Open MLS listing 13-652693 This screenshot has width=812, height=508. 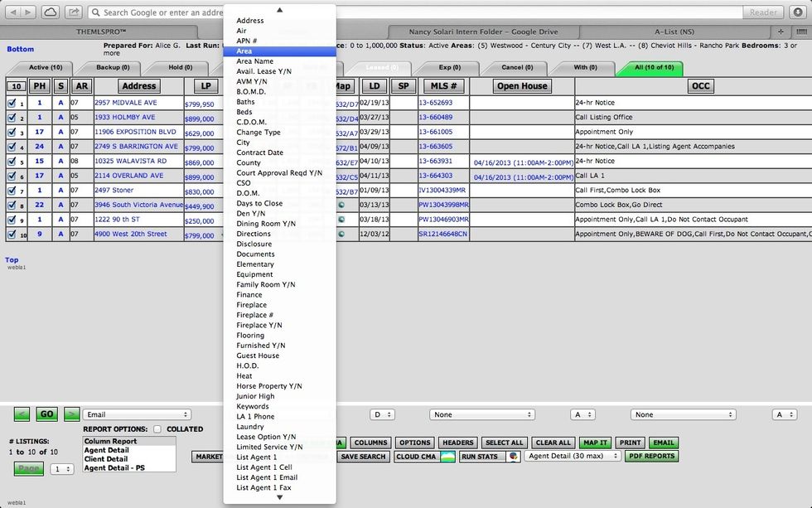tap(436, 103)
